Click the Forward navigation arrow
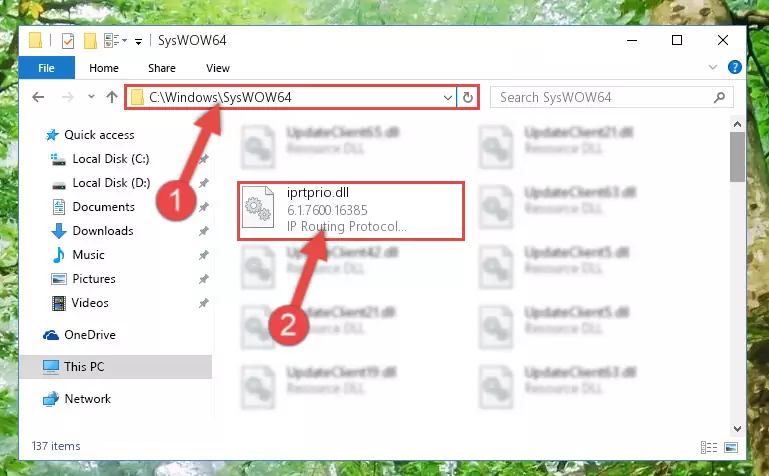The width and height of the screenshot is (769, 476). pyautogui.click(x=68, y=97)
